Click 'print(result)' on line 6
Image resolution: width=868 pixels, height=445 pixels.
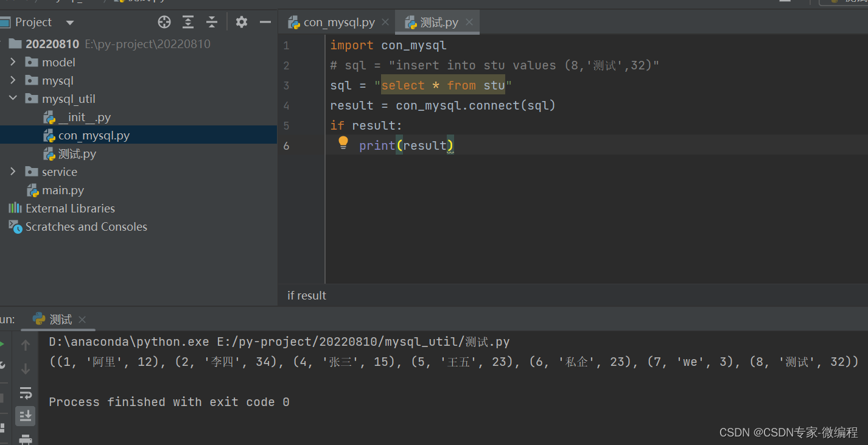tap(407, 145)
